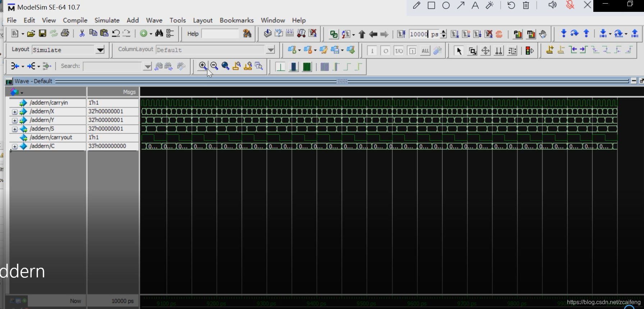644x309 pixels.
Task: Click the traffic light icon
Action: [529, 51]
